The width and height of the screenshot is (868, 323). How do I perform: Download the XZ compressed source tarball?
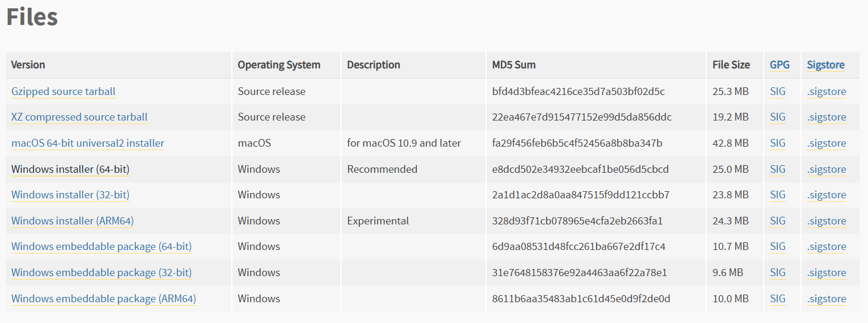coord(79,117)
